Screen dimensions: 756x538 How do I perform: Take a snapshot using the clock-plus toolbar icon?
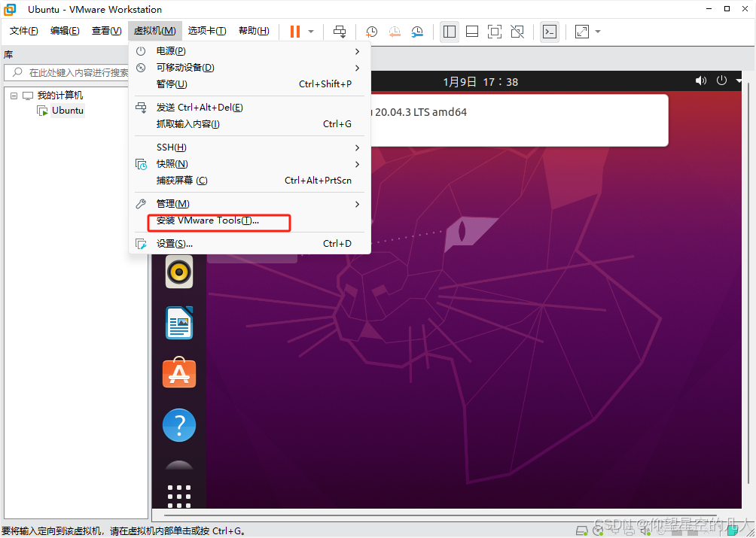click(371, 32)
